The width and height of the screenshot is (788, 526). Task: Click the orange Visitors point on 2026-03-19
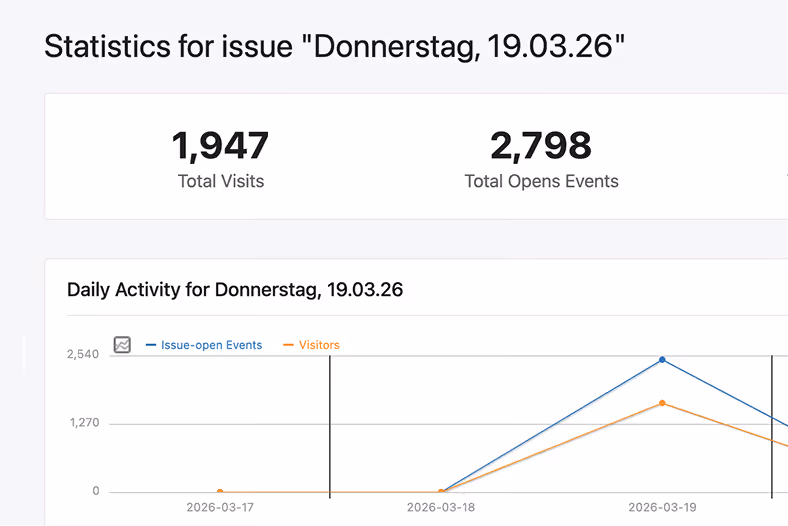coord(662,403)
